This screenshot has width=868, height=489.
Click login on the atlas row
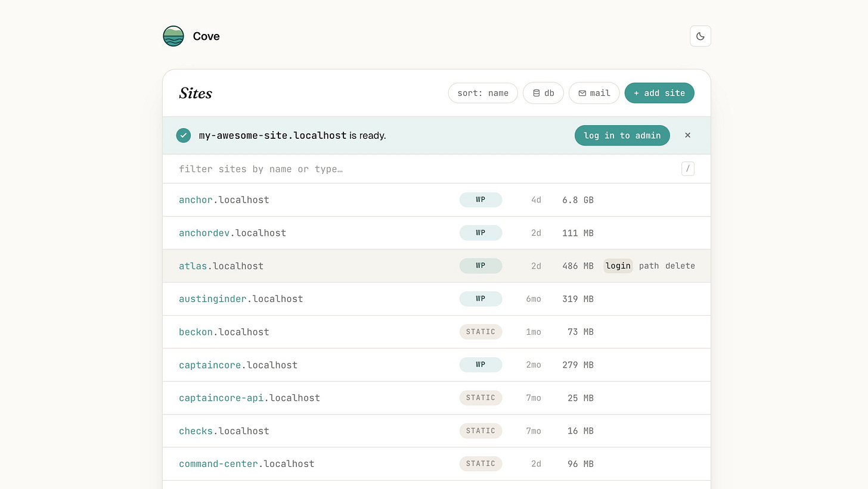618,266
